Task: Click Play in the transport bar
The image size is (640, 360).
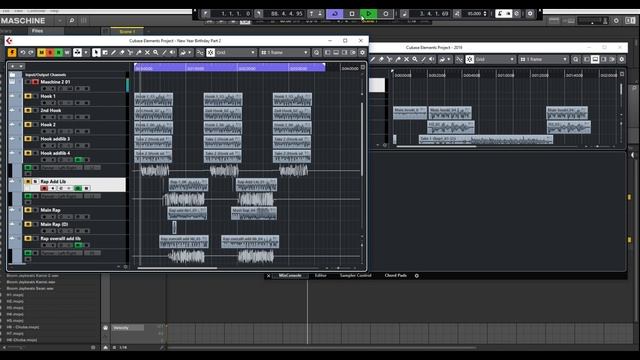Action: coord(369,13)
